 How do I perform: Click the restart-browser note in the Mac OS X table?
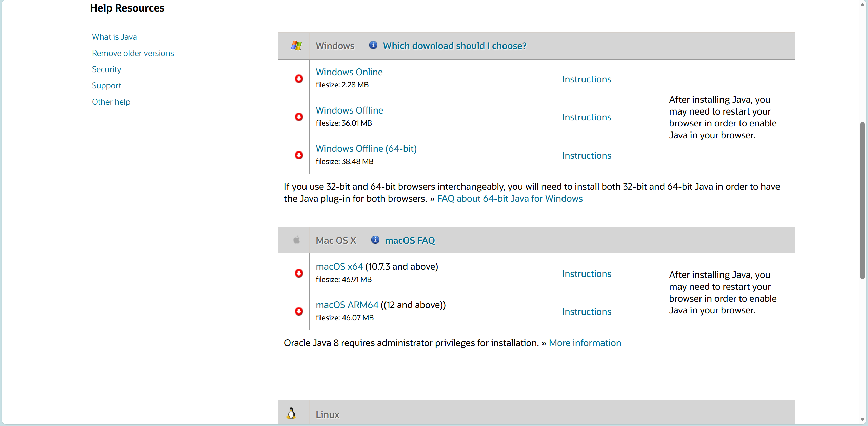(723, 292)
